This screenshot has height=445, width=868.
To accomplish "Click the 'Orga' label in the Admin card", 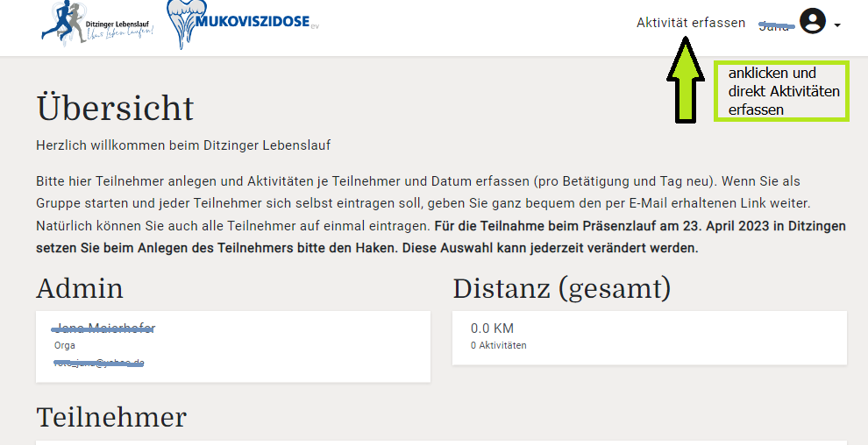I will point(64,345).
